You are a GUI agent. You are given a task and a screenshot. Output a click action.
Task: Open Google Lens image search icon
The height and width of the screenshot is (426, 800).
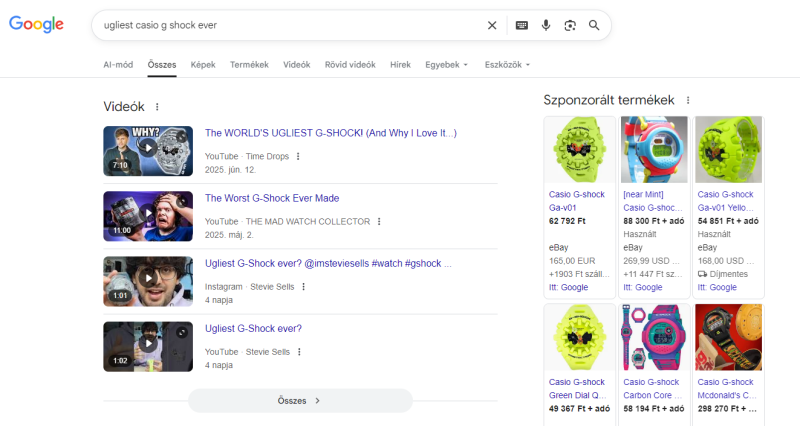point(570,25)
